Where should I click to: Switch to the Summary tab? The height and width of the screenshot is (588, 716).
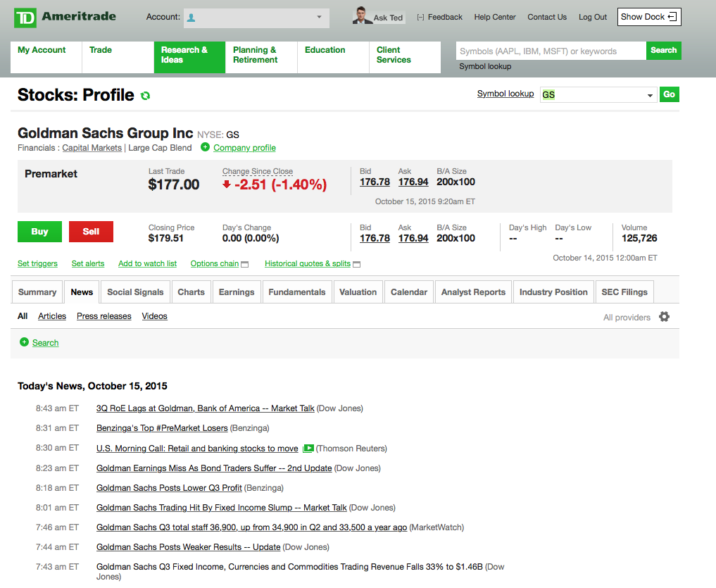coord(37,292)
